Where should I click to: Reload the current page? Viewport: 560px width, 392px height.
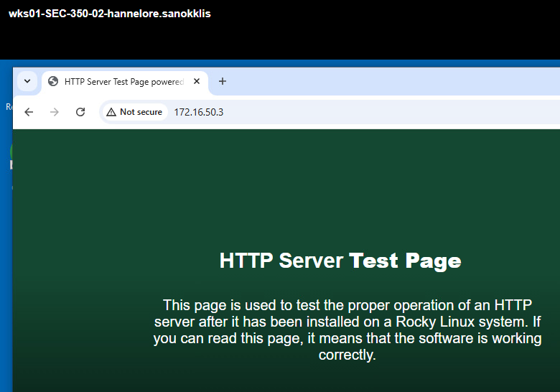tap(80, 112)
